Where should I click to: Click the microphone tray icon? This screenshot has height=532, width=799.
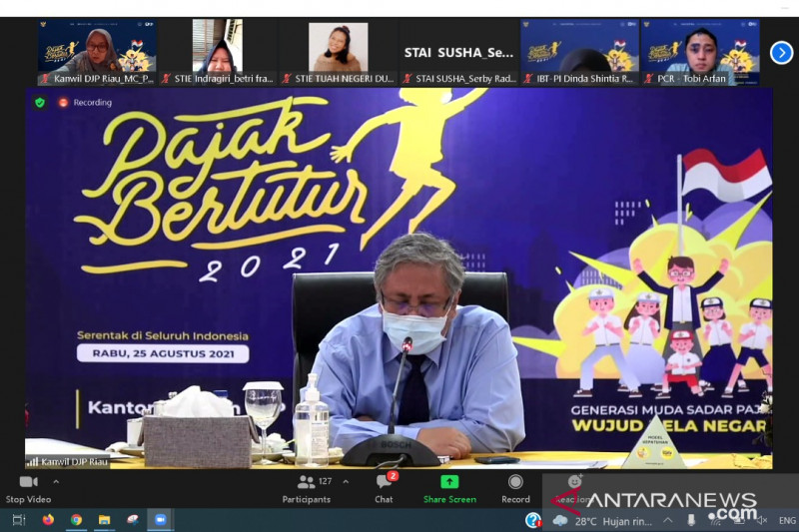[691, 520]
